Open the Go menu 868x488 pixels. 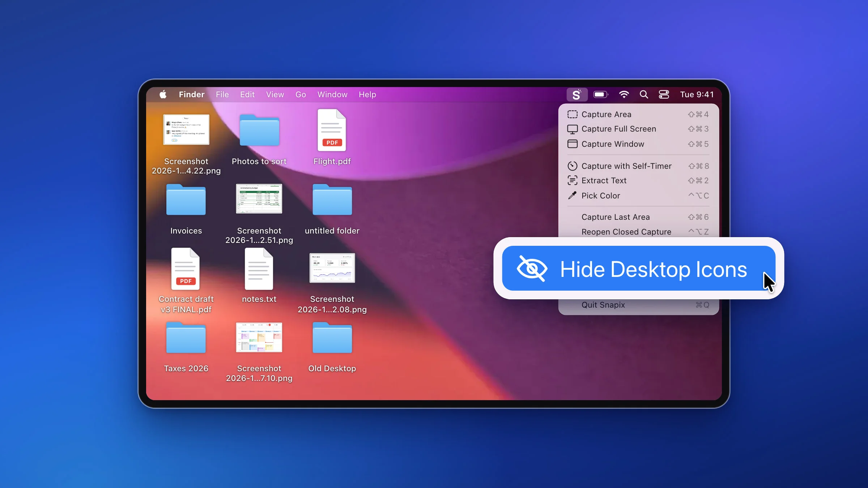301,95
